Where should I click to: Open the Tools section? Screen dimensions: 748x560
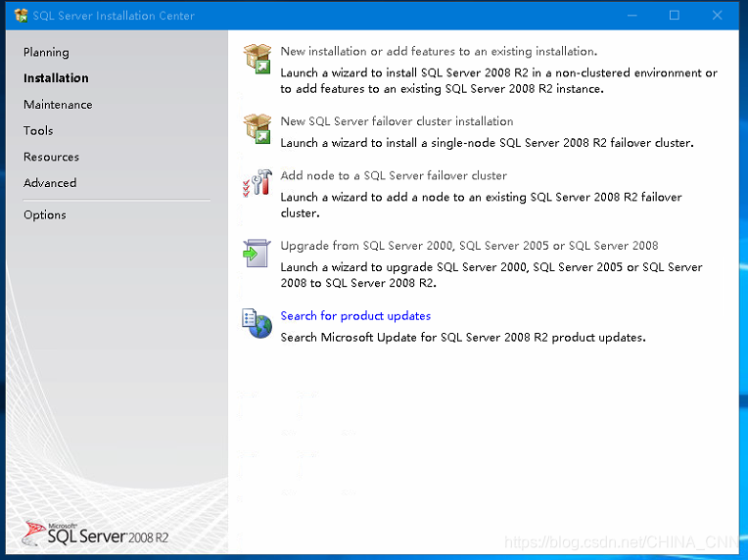pos(38,130)
